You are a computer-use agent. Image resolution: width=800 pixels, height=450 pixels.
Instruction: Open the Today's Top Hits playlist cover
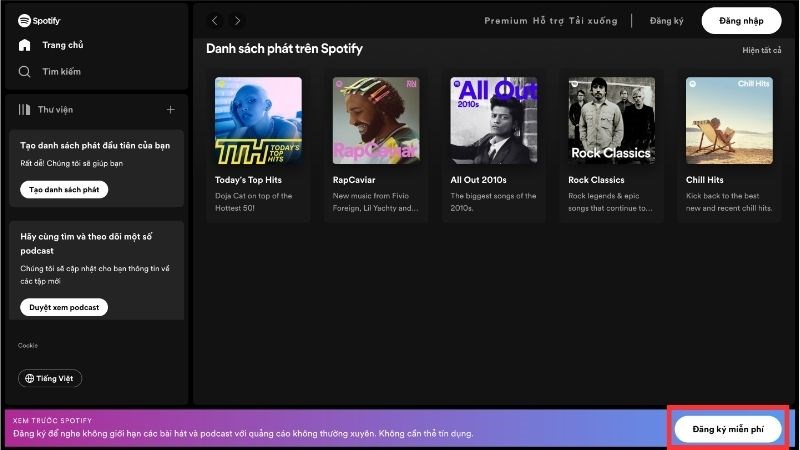258,120
